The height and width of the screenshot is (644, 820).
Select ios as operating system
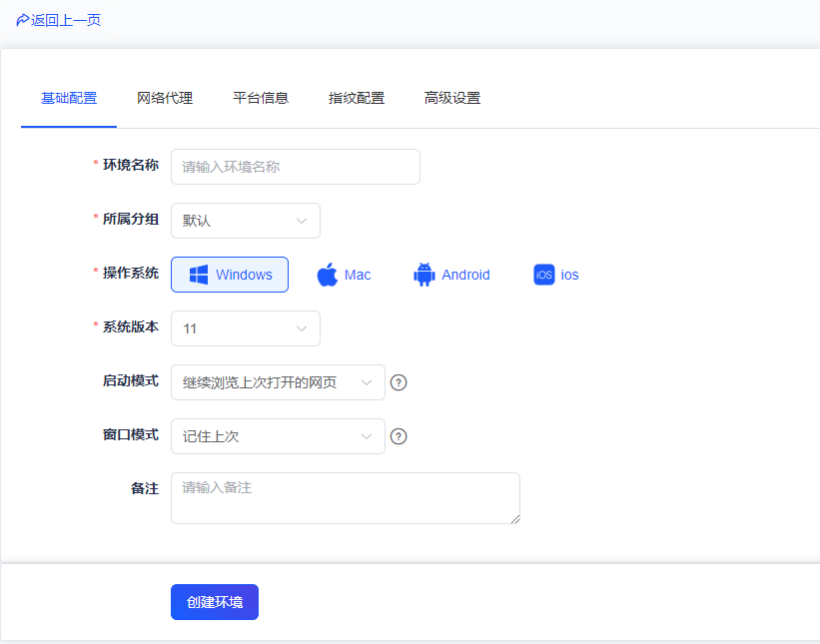point(556,275)
